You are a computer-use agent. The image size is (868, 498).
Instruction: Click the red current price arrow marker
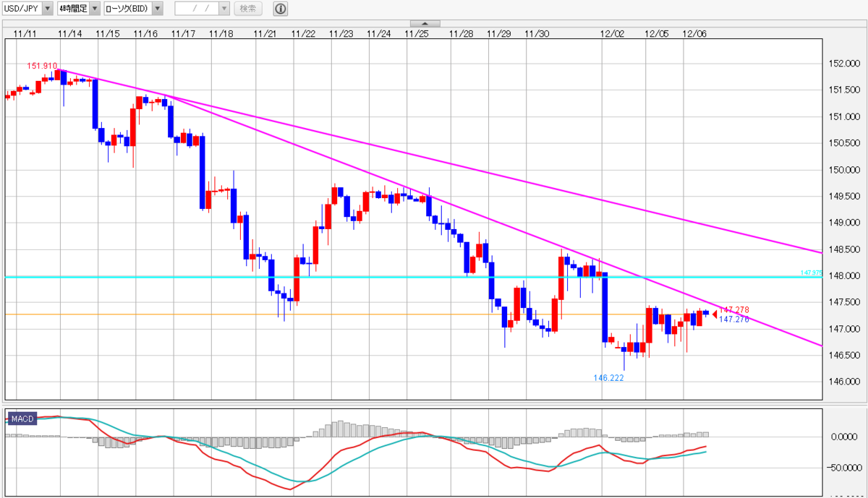pyautogui.click(x=715, y=314)
